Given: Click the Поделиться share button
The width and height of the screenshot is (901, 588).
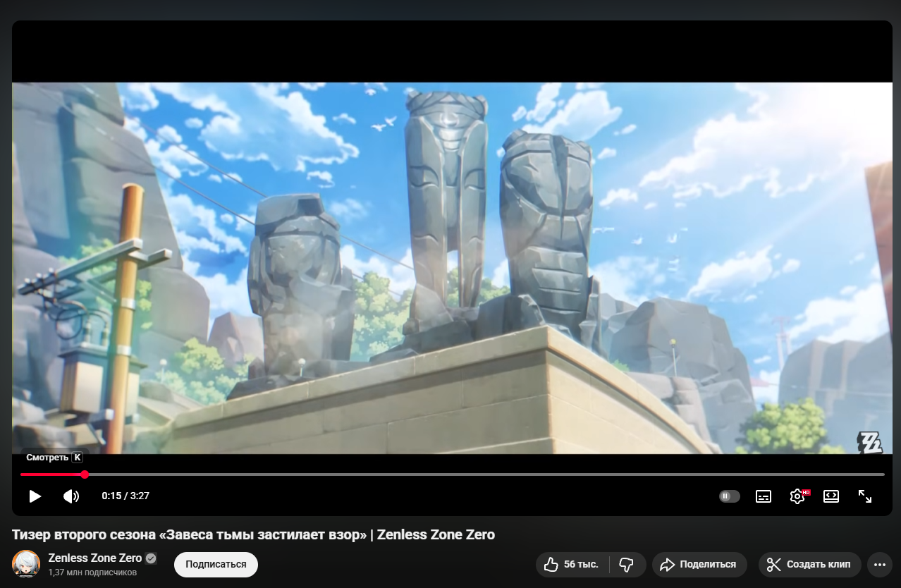Looking at the screenshot, I should (x=699, y=565).
